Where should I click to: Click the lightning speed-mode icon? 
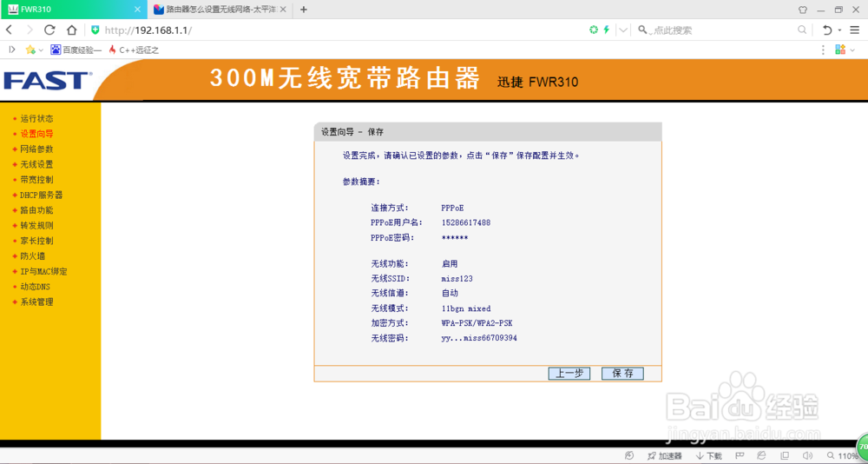(606, 30)
